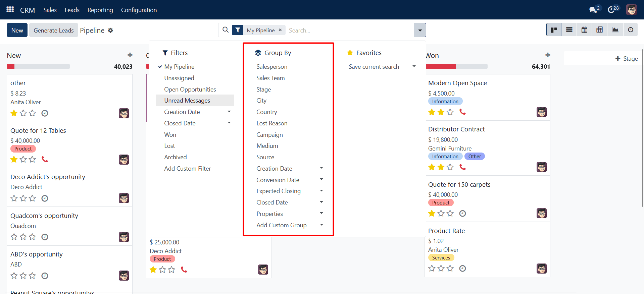
Task: Toggle the Won filter
Action: [195, 135]
